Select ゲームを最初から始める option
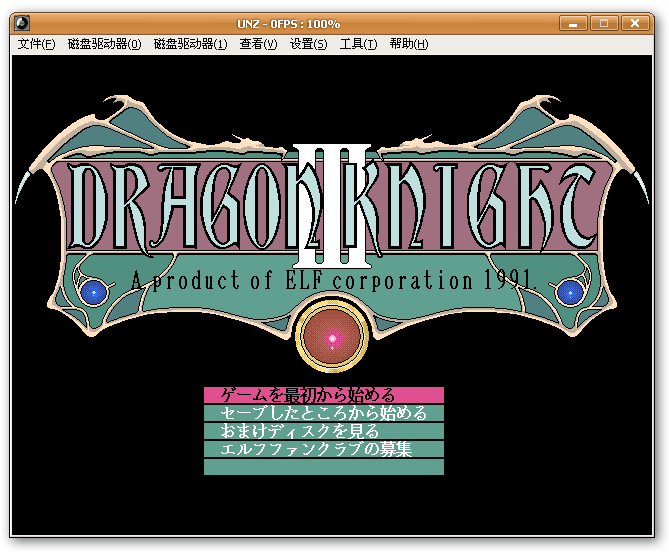The image size is (669, 552). (324, 395)
